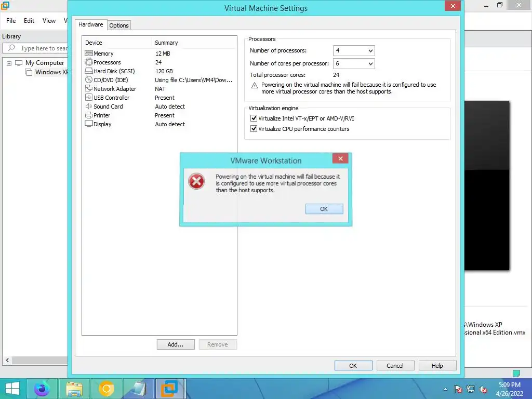Screen dimensions: 532x399
Task: Close the VMware Workstation error dialog
Action: click(340, 158)
